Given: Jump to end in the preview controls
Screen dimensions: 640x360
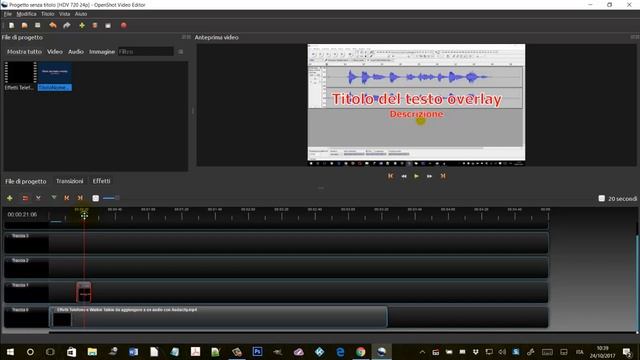Looking at the screenshot, I should pos(443,176).
